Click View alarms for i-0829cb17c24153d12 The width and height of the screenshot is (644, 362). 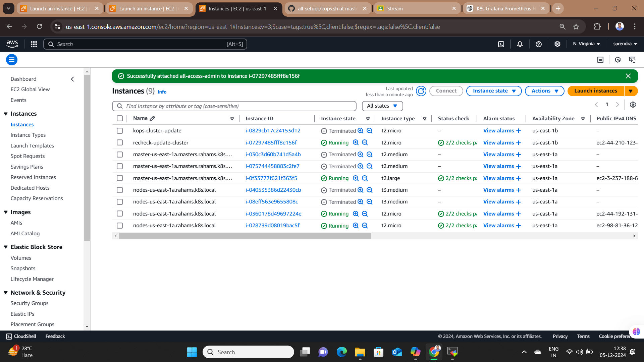[498, 131]
